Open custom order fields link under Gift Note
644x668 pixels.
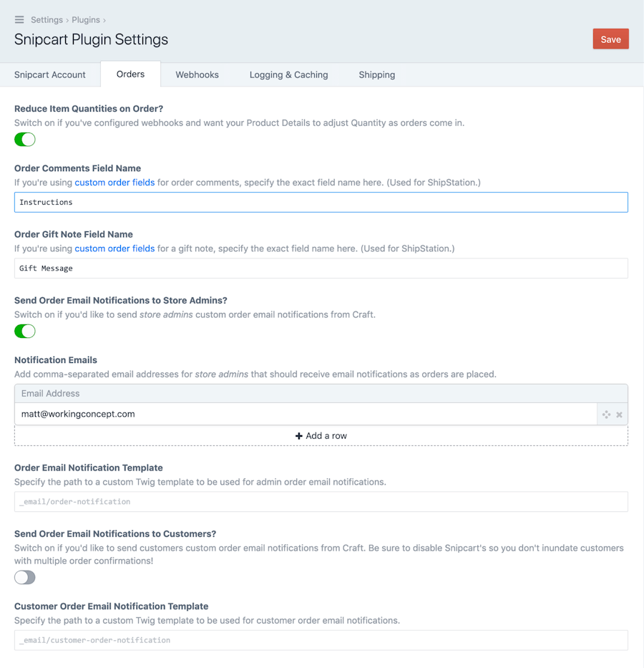click(114, 248)
